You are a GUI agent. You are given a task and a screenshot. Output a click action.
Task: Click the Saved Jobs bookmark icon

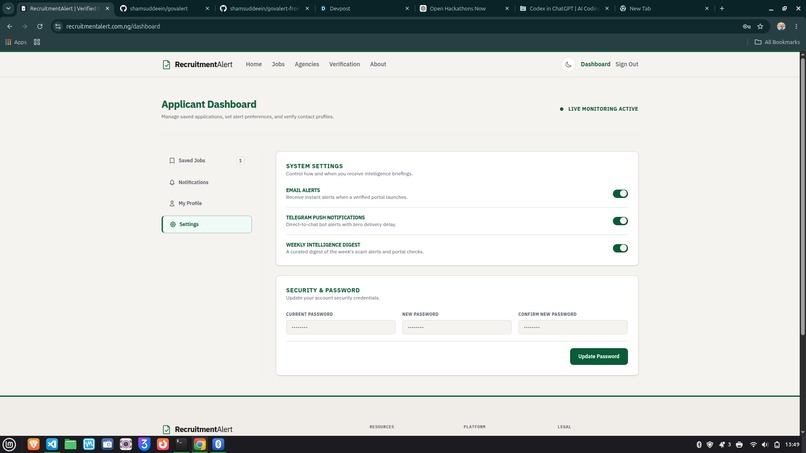tap(172, 160)
